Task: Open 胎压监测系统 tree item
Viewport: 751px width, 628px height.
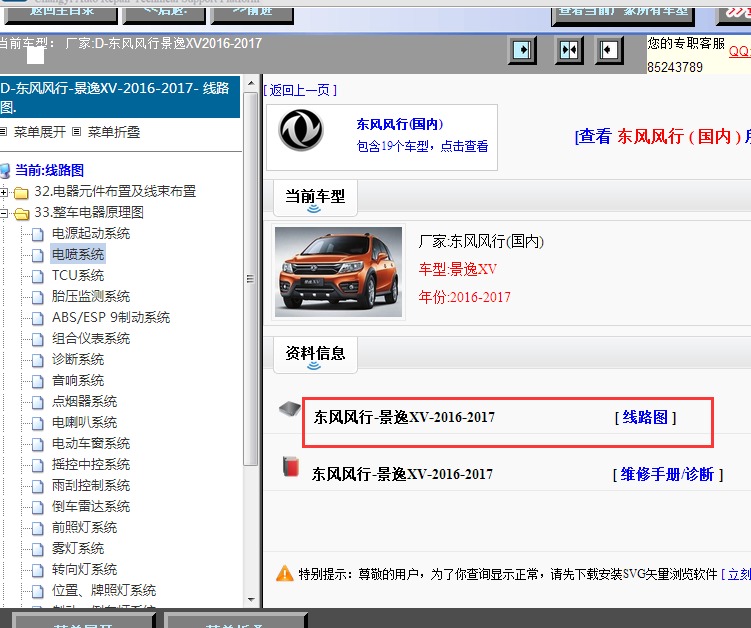Action: pos(91,297)
